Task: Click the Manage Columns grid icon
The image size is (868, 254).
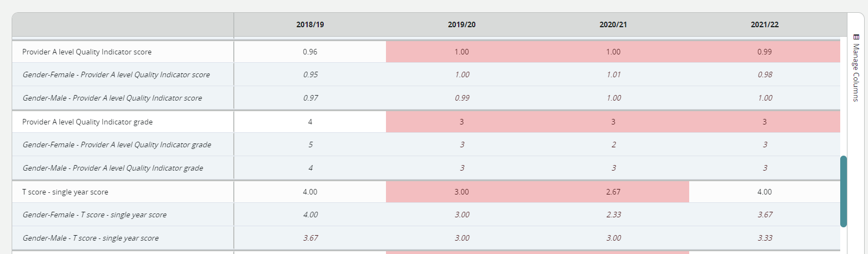Action: click(x=856, y=37)
